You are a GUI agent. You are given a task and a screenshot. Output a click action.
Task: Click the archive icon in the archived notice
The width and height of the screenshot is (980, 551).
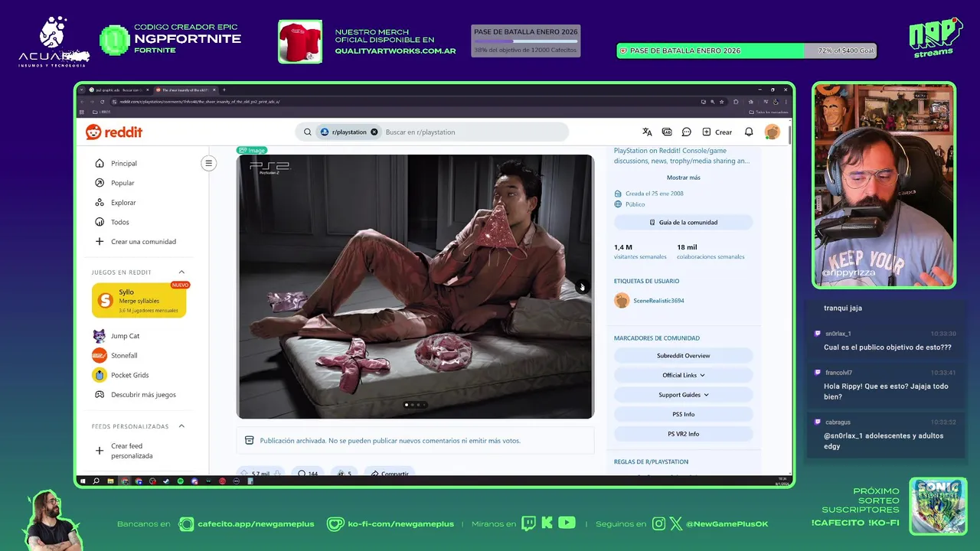pyautogui.click(x=249, y=441)
